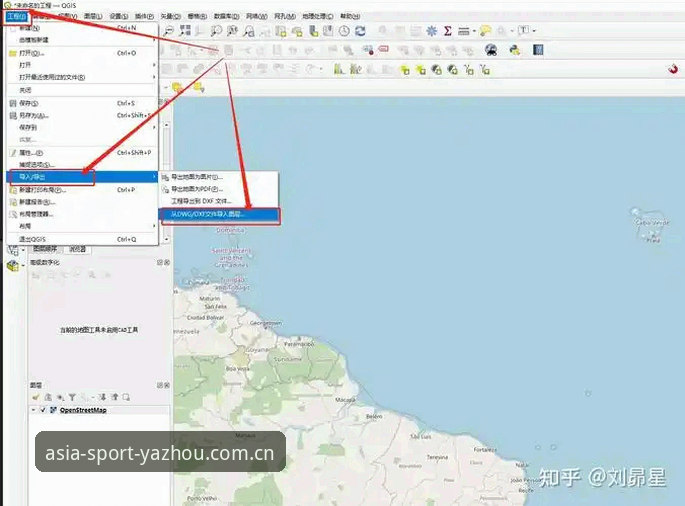Image resolution: width=685 pixels, height=506 pixels.
Task: Switch to the layer order panel tab
Action: coord(45,249)
